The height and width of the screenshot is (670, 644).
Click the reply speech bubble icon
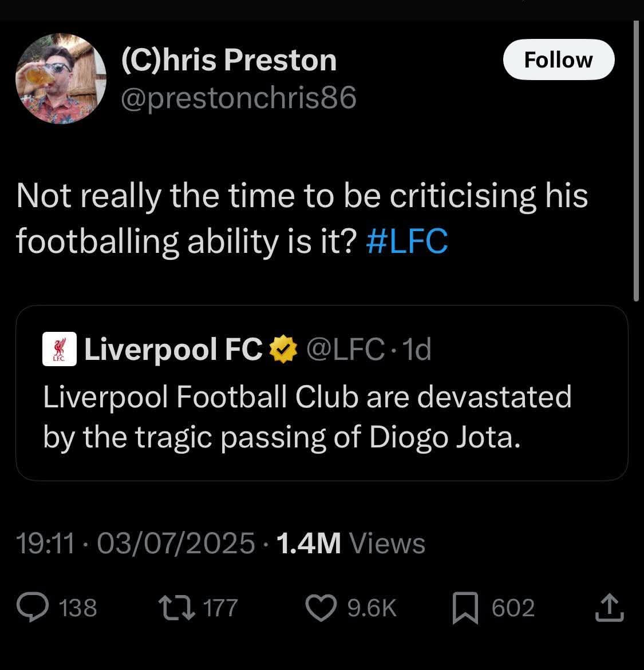pyautogui.click(x=33, y=607)
